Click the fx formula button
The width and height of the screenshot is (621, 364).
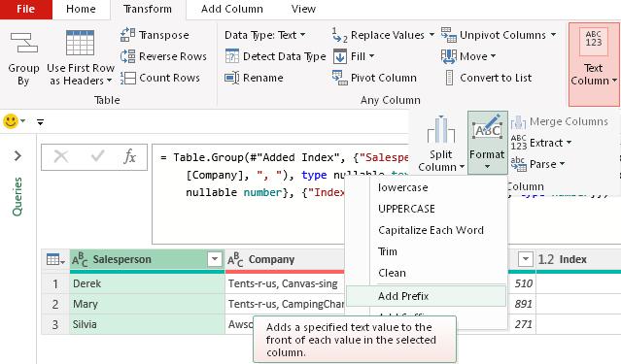click(129, 156)
